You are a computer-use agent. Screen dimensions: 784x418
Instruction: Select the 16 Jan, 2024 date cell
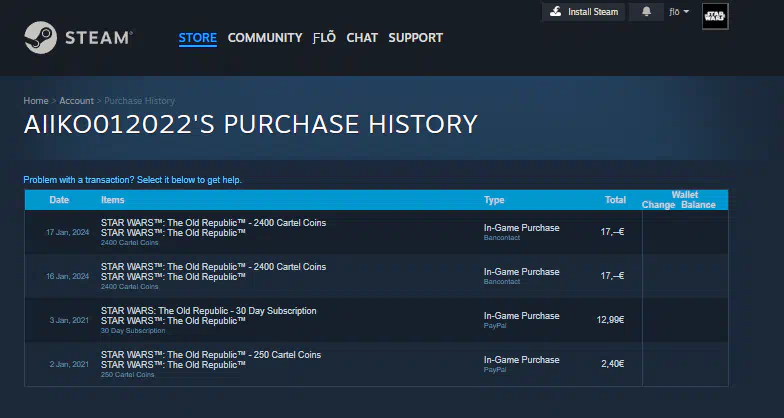tap(68, 276)
